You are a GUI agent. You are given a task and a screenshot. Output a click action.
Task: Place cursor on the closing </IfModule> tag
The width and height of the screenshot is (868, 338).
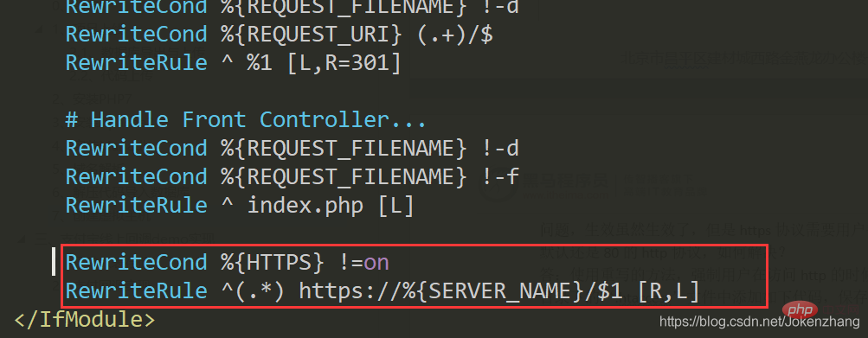[85, 319]
